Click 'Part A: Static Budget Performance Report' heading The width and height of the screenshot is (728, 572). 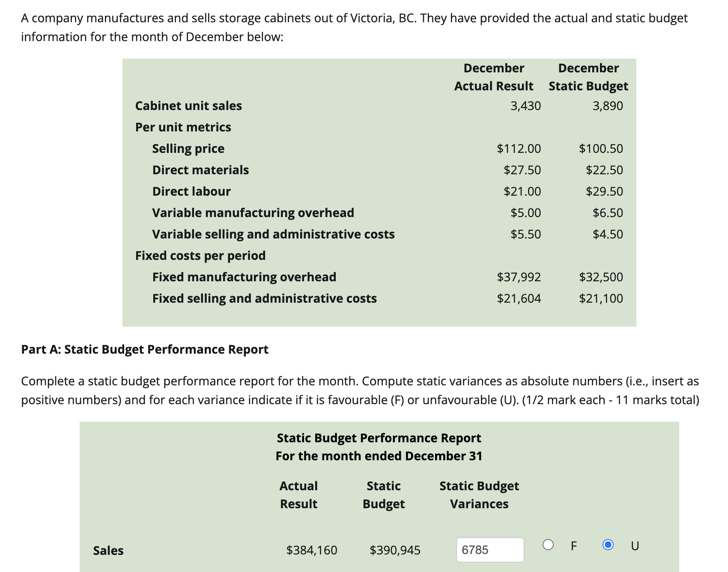point(145,349)
